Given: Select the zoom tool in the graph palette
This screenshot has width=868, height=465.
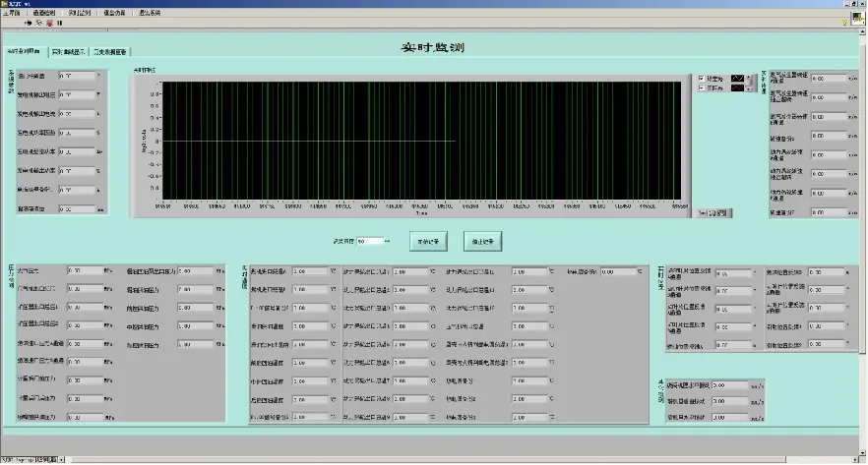Looking at the screenshot, I should (x=713, y=212).
